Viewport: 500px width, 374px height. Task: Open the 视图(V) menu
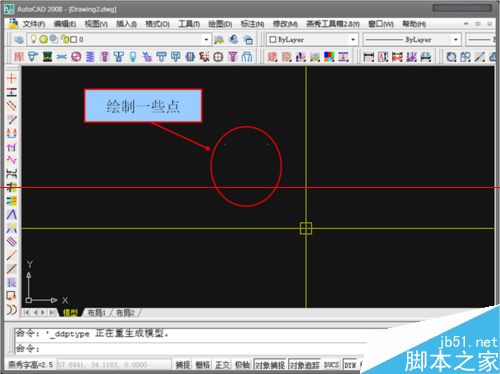click(96, 24)
